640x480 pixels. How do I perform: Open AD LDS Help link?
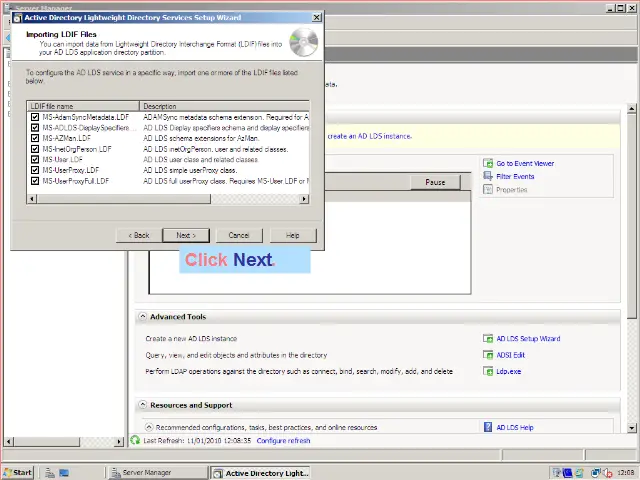(x=515, y=427)
